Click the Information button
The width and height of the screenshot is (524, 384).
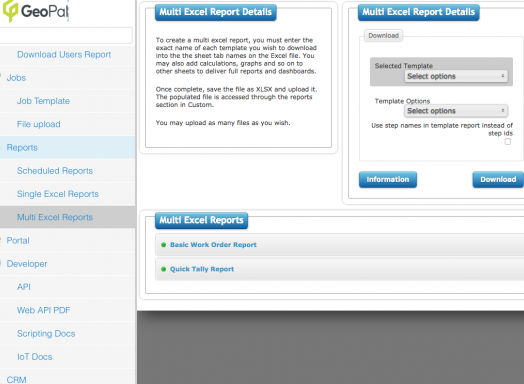pos(388,179)
